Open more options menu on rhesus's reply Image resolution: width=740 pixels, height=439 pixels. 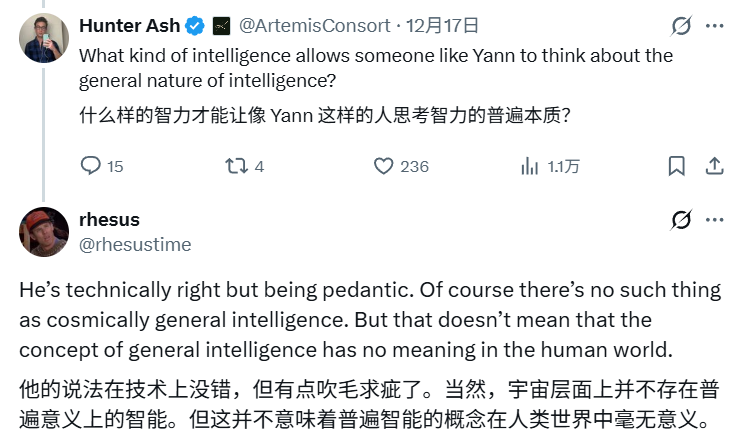point(715,220)
